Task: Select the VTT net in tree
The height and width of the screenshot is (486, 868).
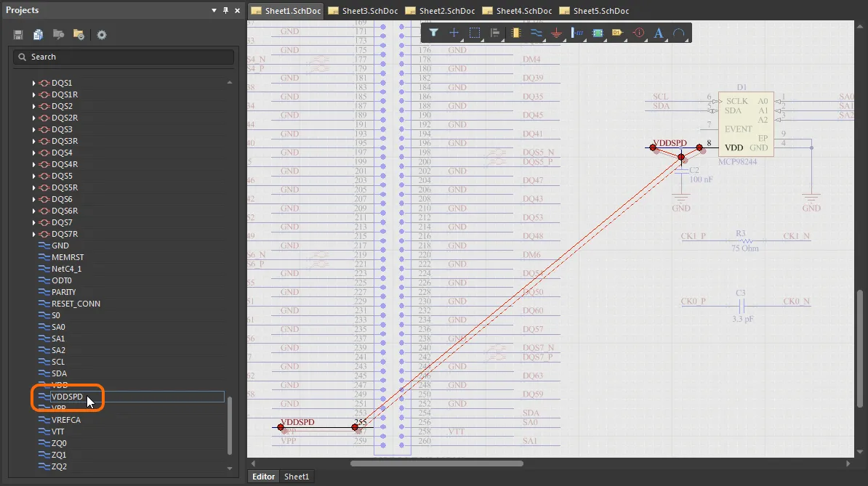Action: (57, 432)
